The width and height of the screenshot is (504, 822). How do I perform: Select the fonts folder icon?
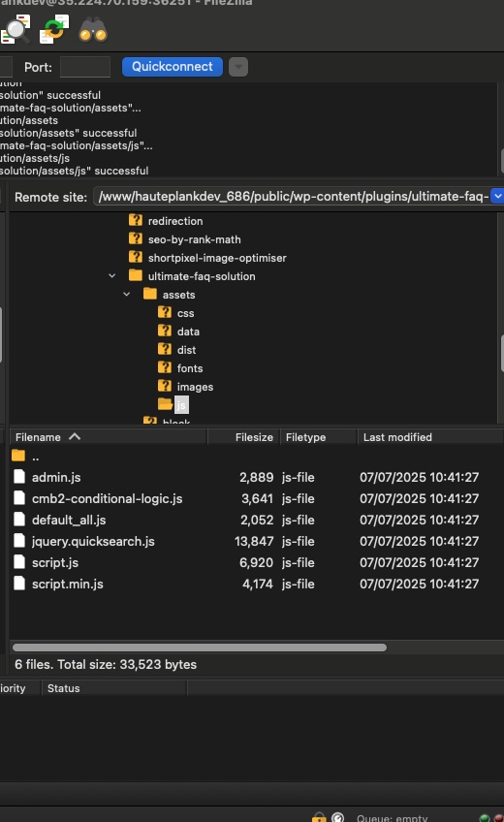pos(165,367)
